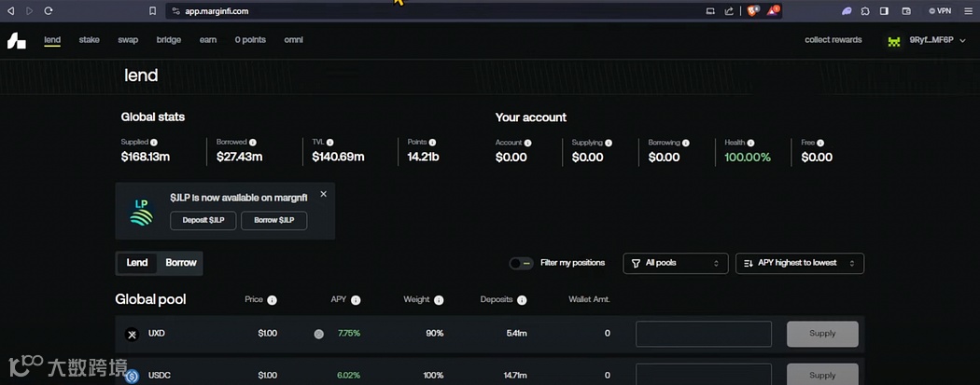Go back with browser back arrow

10,10
